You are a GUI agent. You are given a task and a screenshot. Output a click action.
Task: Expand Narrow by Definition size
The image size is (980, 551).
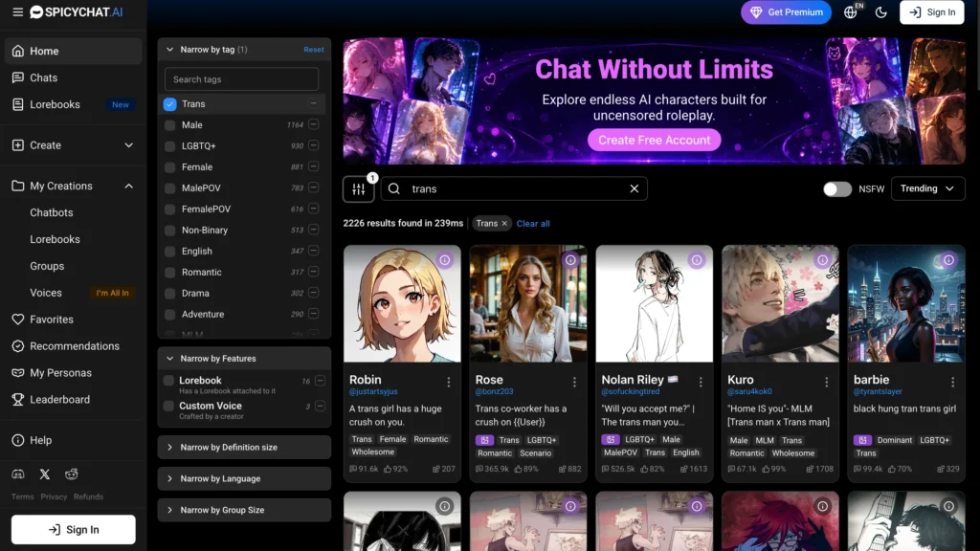pyautogui.click(x=244, y=448)
